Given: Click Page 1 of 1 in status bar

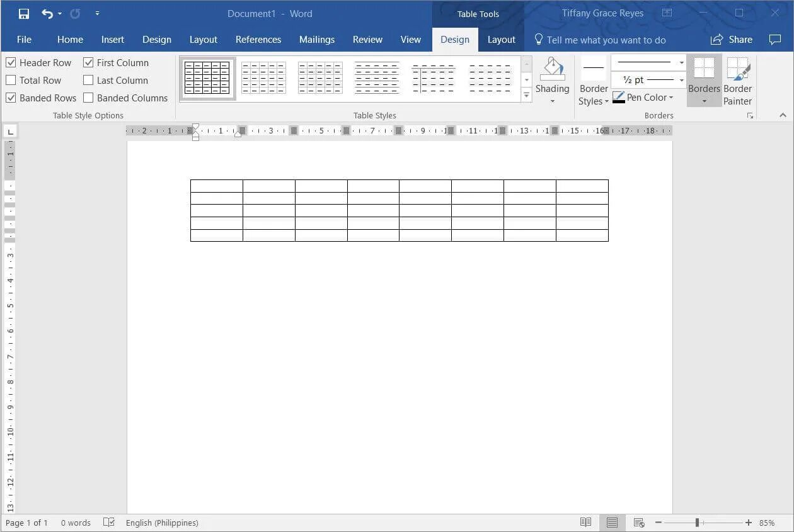Looking at the screenshot, I should [x=26, y=523].
